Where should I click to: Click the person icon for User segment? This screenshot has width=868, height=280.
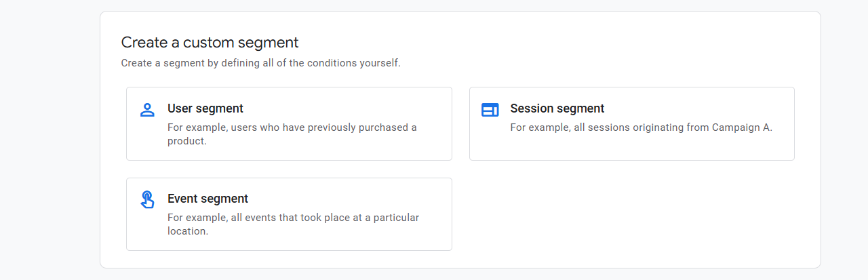[147, 109]
